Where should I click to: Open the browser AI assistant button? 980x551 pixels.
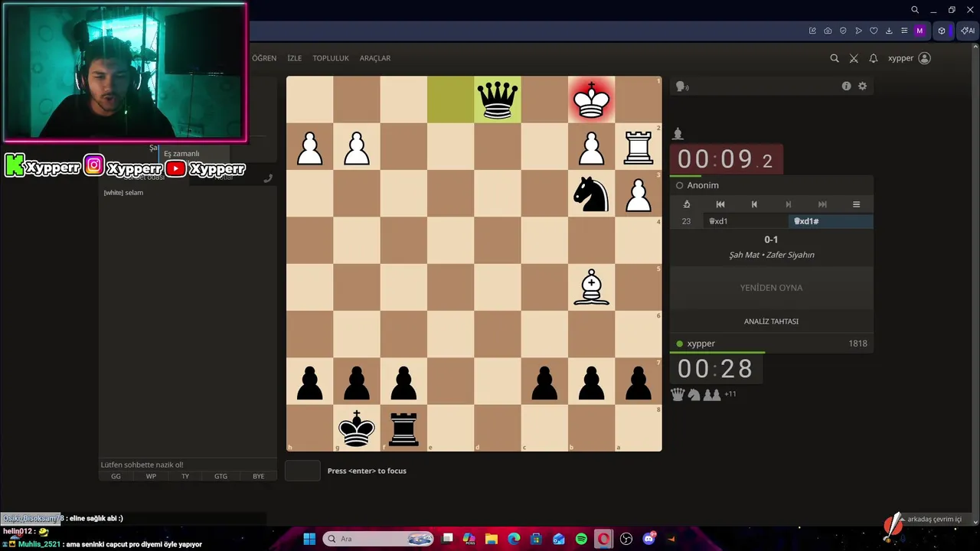[968, 31]
